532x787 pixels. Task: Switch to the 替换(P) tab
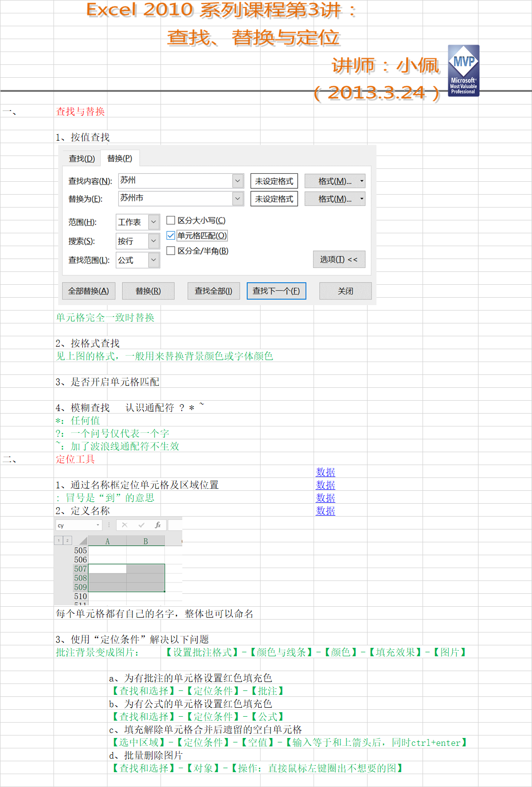point(120,158)
